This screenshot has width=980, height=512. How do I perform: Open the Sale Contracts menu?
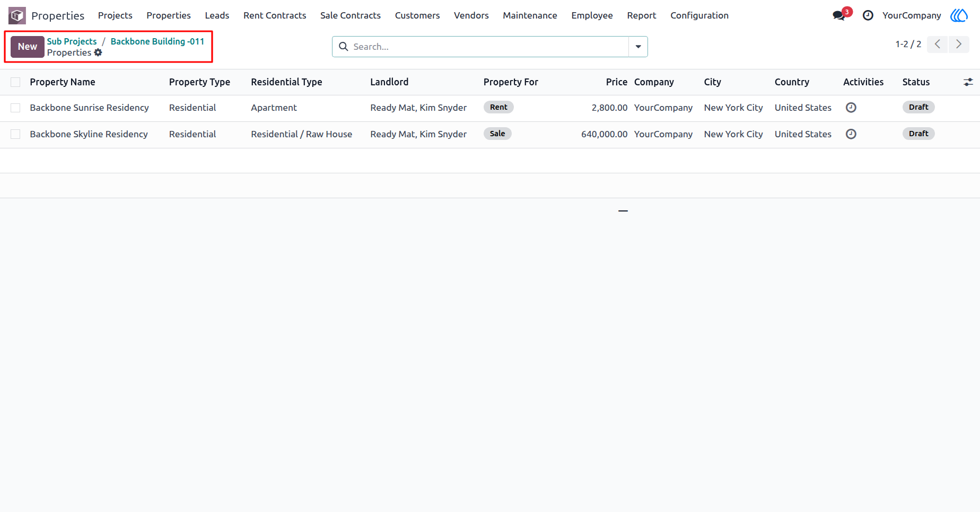tap(351, 15)
